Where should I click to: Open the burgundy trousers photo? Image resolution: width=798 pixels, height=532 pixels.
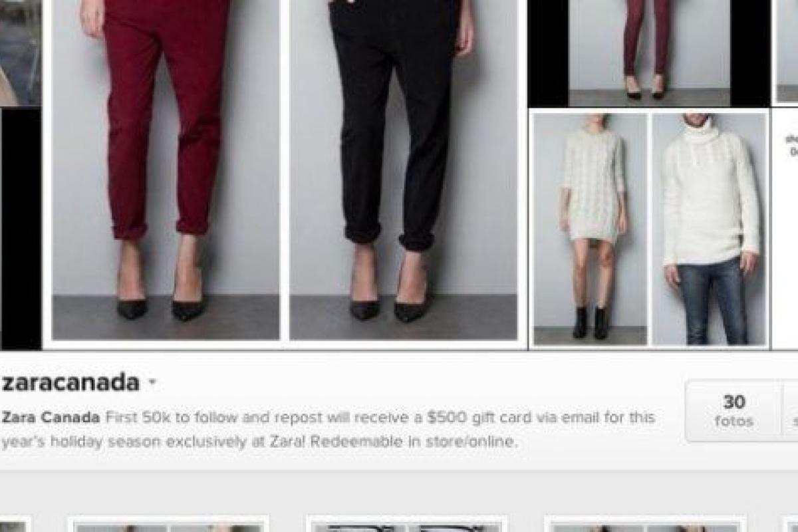(x=166, y=170)
